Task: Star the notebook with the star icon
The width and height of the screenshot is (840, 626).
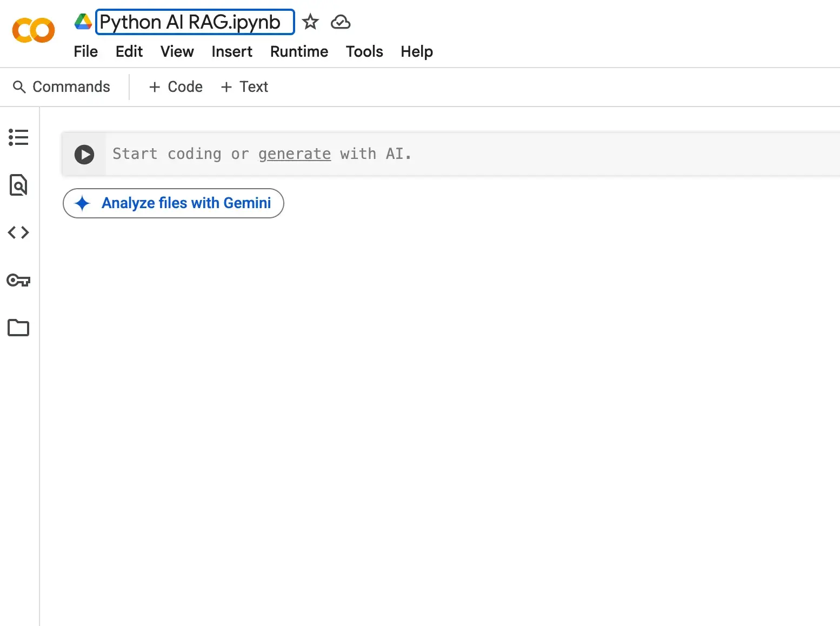Action: click(x=310, y=22)
